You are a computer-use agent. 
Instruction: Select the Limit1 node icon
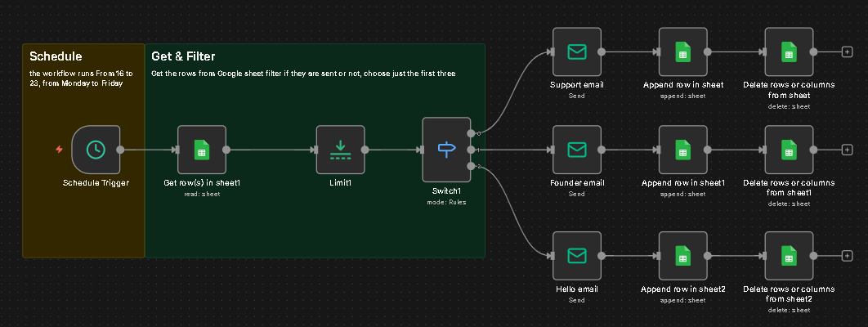coord(340,150)
